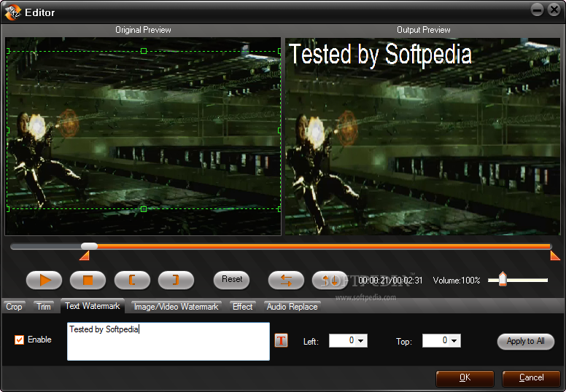Click the trim start marker triangle
This screenshot has height=392, width=566.
[85, 255]
